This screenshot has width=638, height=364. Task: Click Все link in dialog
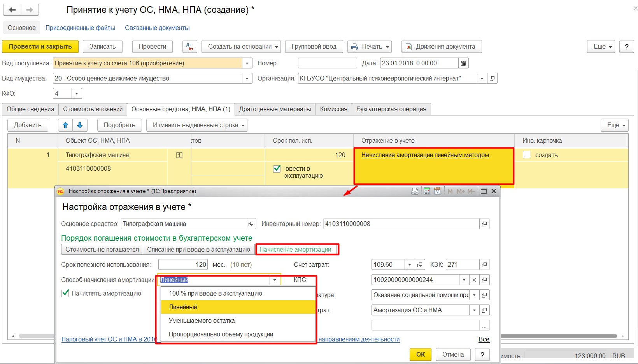tap(484, 339)
